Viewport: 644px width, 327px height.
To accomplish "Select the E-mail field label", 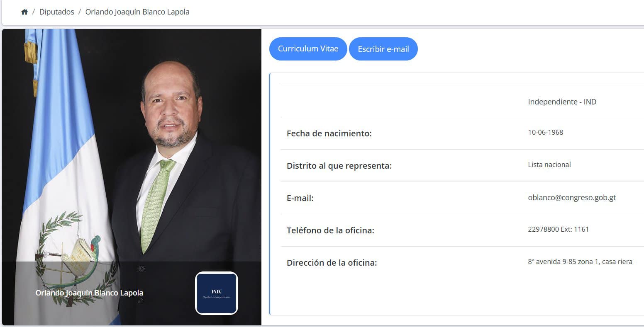I will pyautogui.click(x=300, y=198).
